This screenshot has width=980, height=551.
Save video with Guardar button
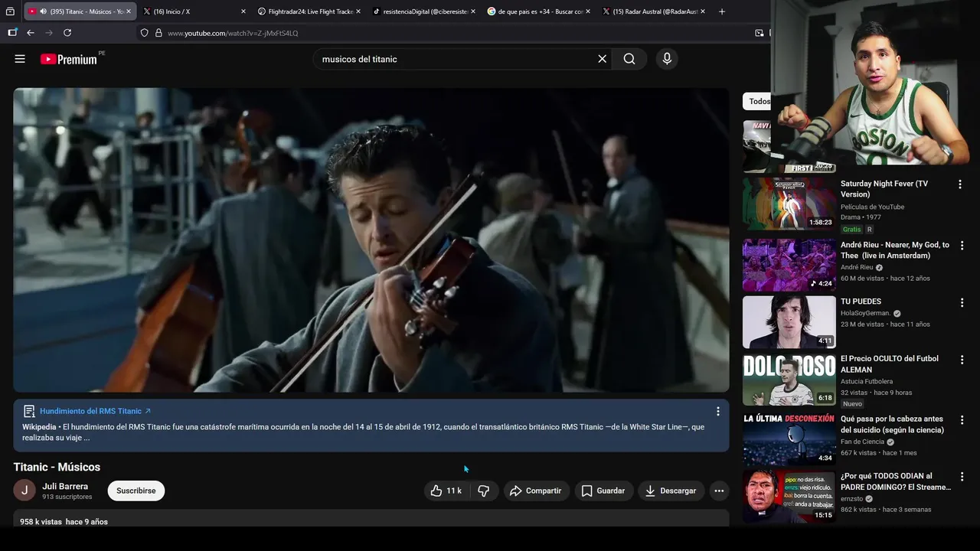point(603,491)
